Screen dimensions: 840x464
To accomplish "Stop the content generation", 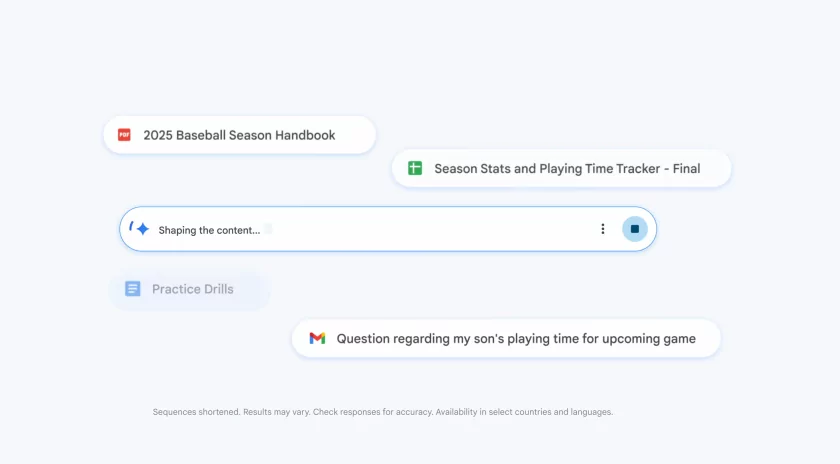I will [x=634, y=229].
